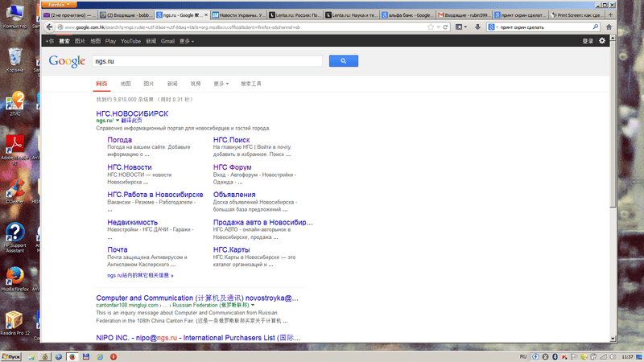The image size is (644, 362).
Task: Switch to the Новости Украины tab
Action: click(x=238, y=14)
